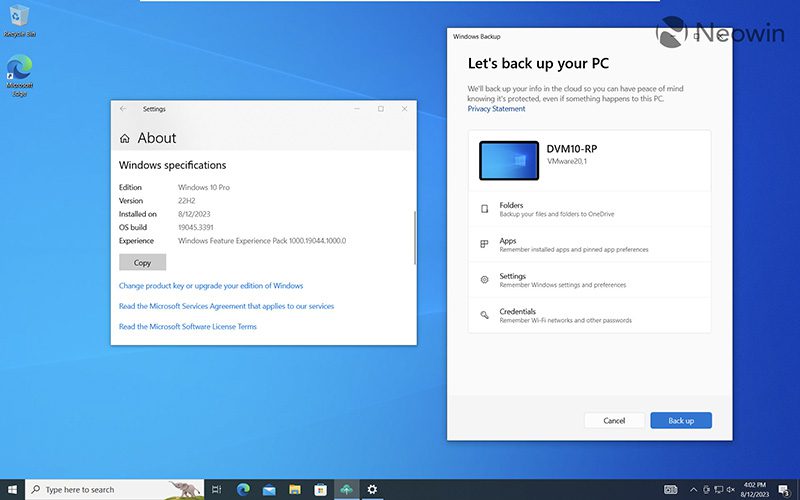Launch Microsoft Edge from taskbar
800x500 pixels.
243,490
